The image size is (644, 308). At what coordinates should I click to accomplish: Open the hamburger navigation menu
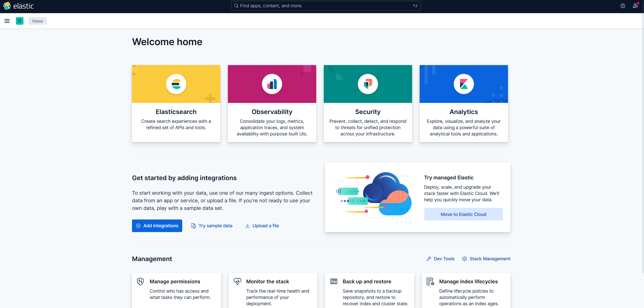[x=7, y=21]
